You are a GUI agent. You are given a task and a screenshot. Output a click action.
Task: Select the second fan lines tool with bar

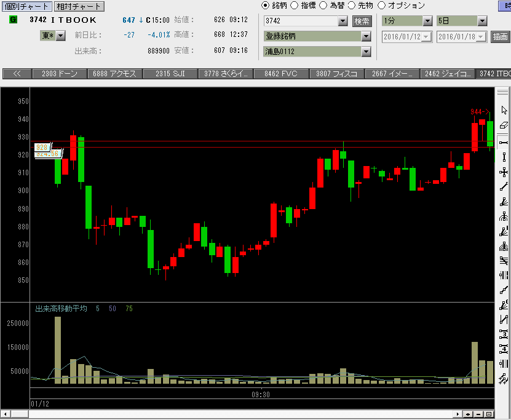coord(504,231)
